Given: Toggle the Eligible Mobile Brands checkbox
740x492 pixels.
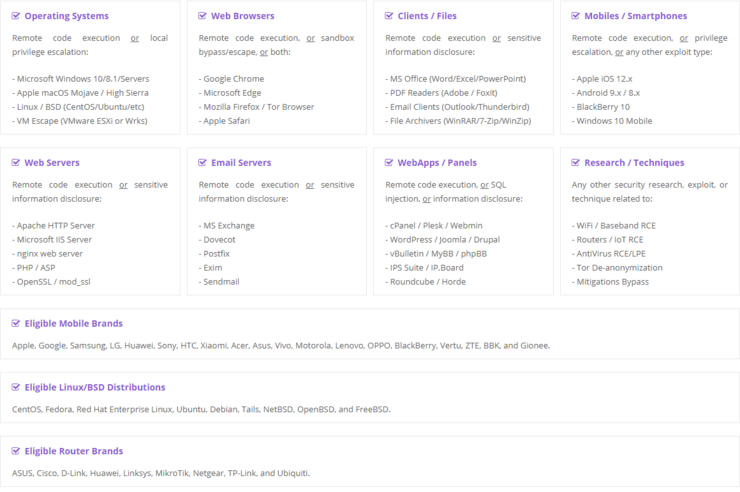Looking at the screenshot, I should [16, 323].
